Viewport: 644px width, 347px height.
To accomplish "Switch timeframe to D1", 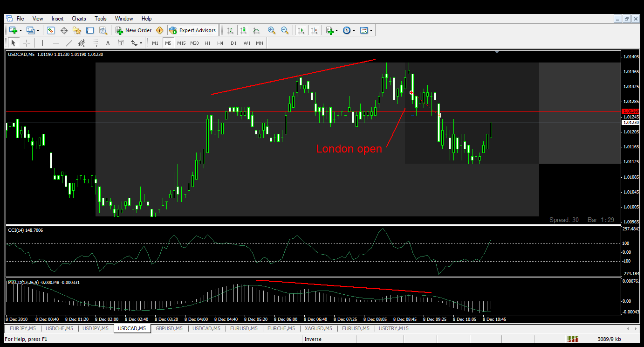I will click(x=233, y=43).
